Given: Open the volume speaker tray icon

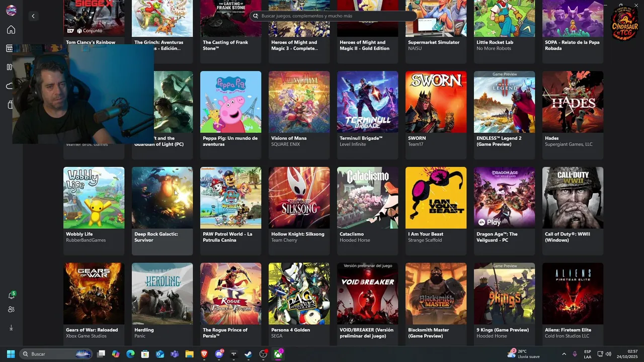Looking at the screenshot, I should 608,354.
